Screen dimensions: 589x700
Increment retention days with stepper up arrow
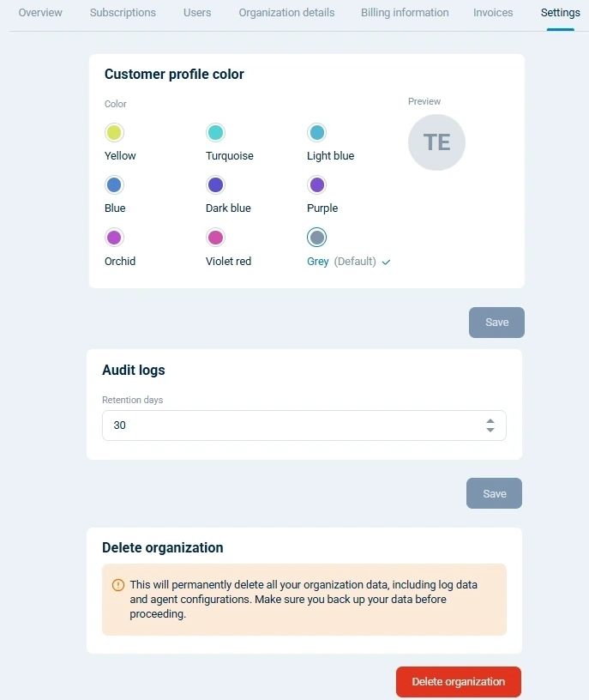[x=490, y=420]
